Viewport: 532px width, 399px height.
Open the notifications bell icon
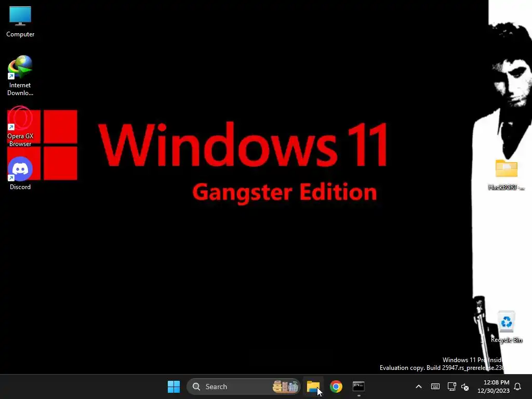tap(517, 387)
